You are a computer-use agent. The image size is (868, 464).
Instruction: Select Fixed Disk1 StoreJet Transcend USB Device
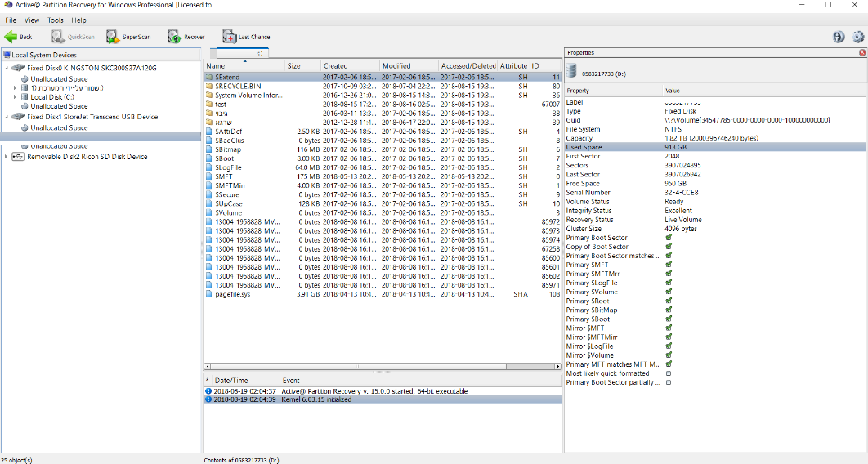(92, 117)
